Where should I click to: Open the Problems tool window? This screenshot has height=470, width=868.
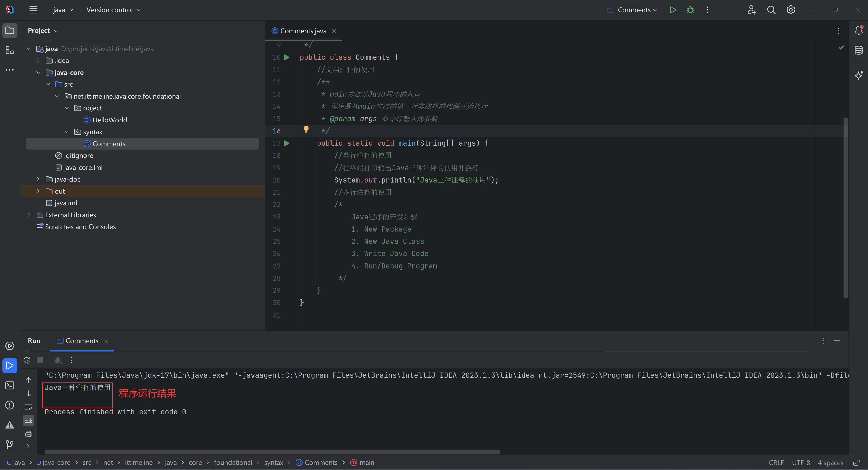click(10, 405)
